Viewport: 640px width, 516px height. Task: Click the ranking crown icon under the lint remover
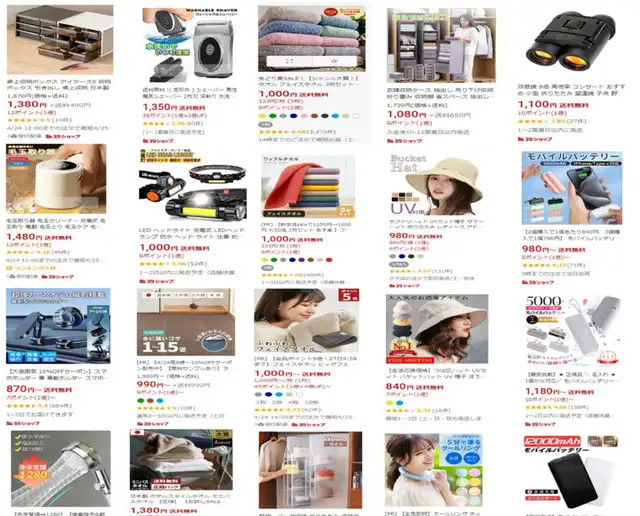click(9, 268)
